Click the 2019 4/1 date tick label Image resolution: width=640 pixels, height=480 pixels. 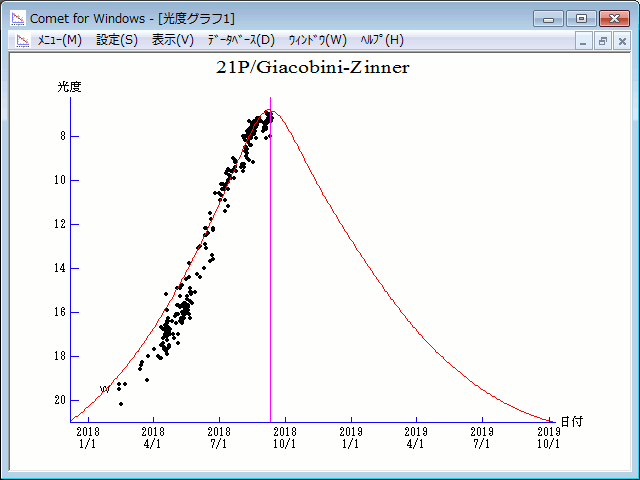point(416,437)
